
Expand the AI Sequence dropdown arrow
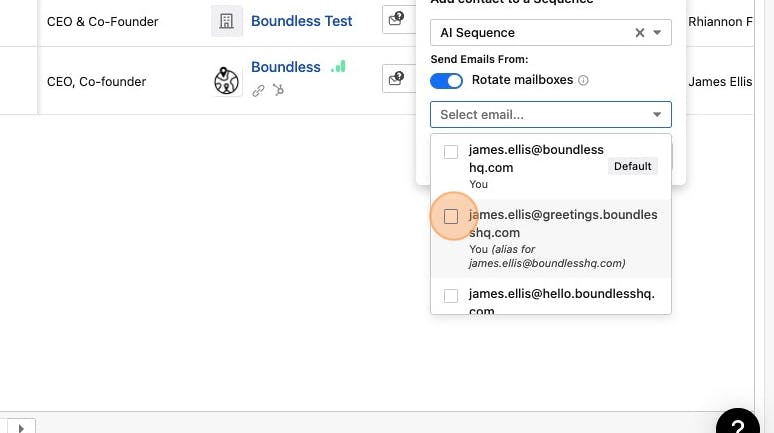[x=657, y=33]
